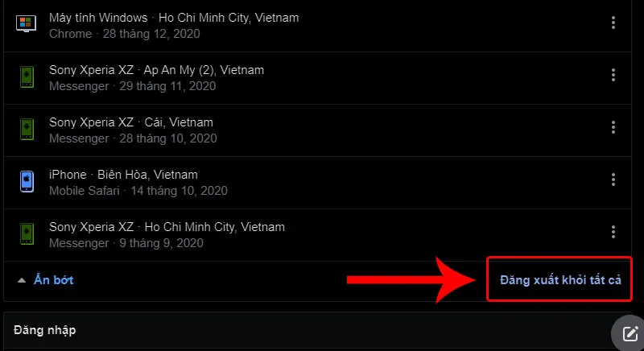
Task: Click the collapse triangle beside Ẩn bớt
Action: tap(22, 281)
